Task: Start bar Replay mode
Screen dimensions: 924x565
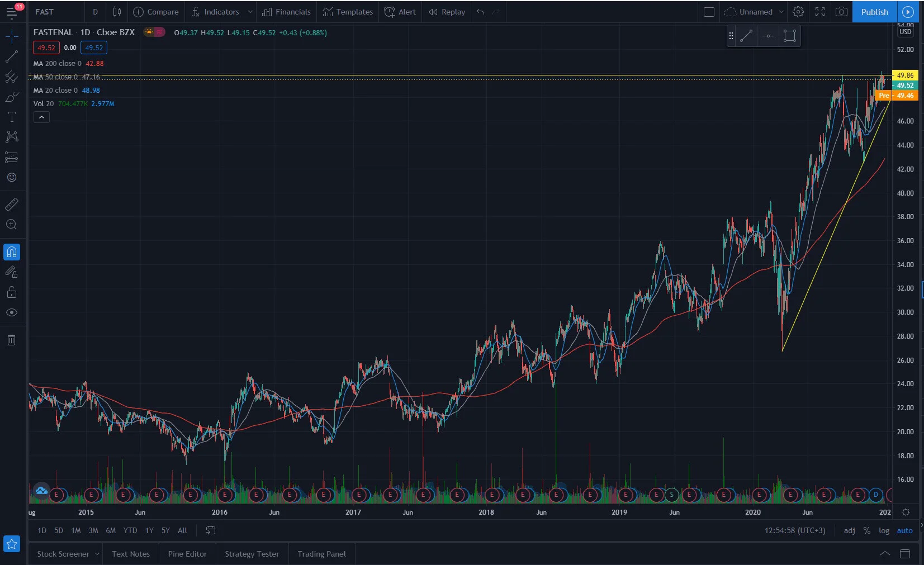Action: click(447, 12)
